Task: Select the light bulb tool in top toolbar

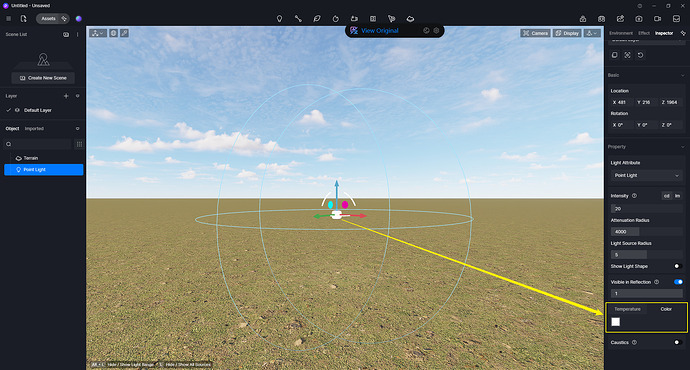Action: pyautogui.click(x=279, y=18)
